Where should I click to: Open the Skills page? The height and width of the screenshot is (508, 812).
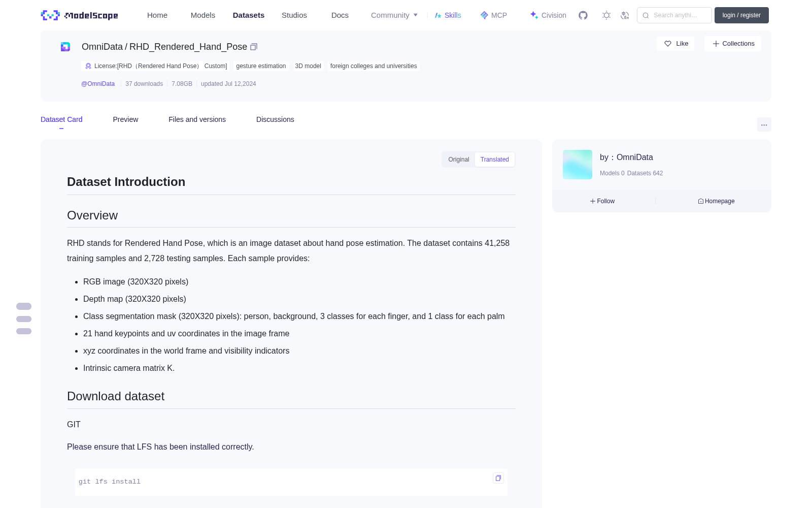click(x=448, y=15)
